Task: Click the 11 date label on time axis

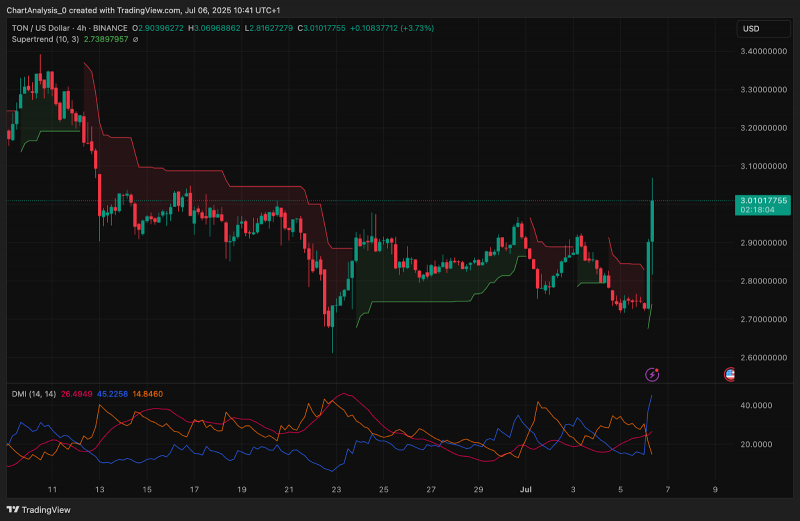Action: (x=52, y=489)
